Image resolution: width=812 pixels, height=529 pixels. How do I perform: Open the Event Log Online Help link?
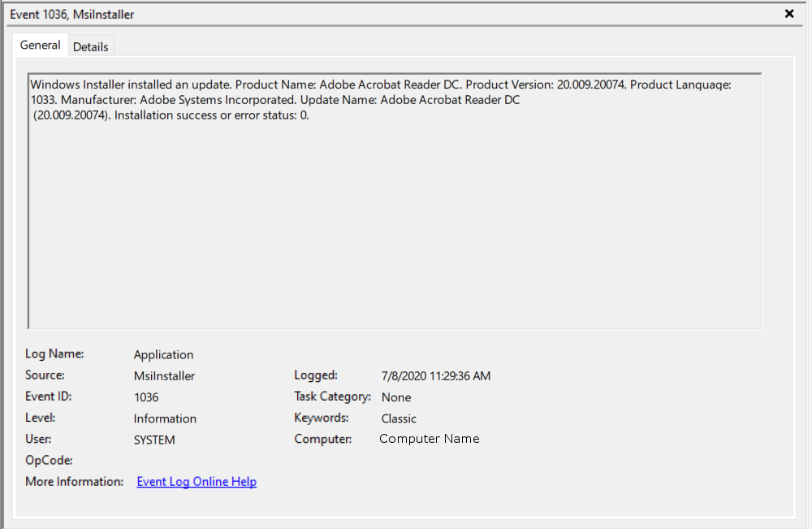tap(197, 481)
